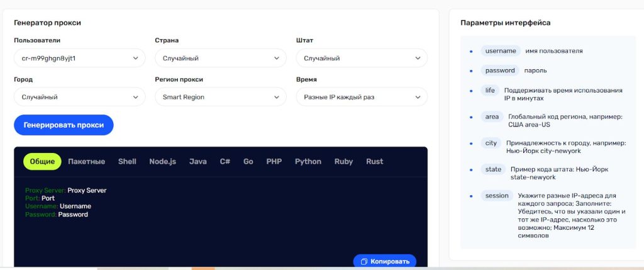The image size is (644, 270).
Task: Open the Регион прокси dropdown
Action: [x=220, y=97]
